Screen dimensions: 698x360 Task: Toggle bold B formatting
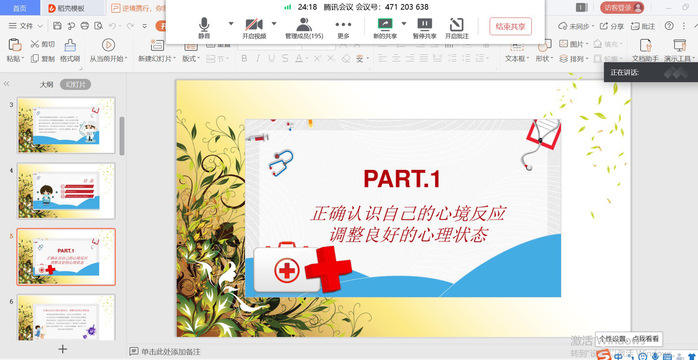[x=244, y=58]
